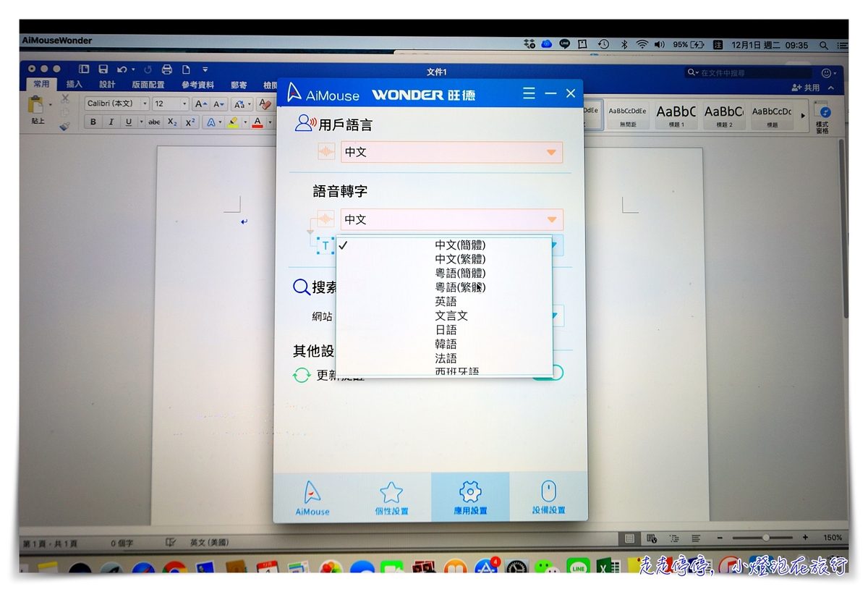
Task: Click the new document icon in Word
Action: coord(186,69)
